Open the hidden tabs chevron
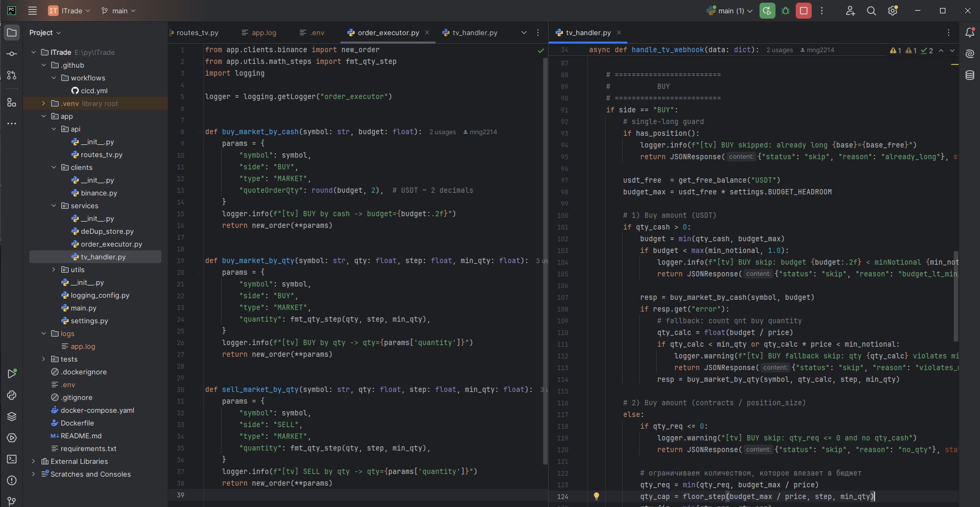The image size is (980, 507). click(524, 32)
